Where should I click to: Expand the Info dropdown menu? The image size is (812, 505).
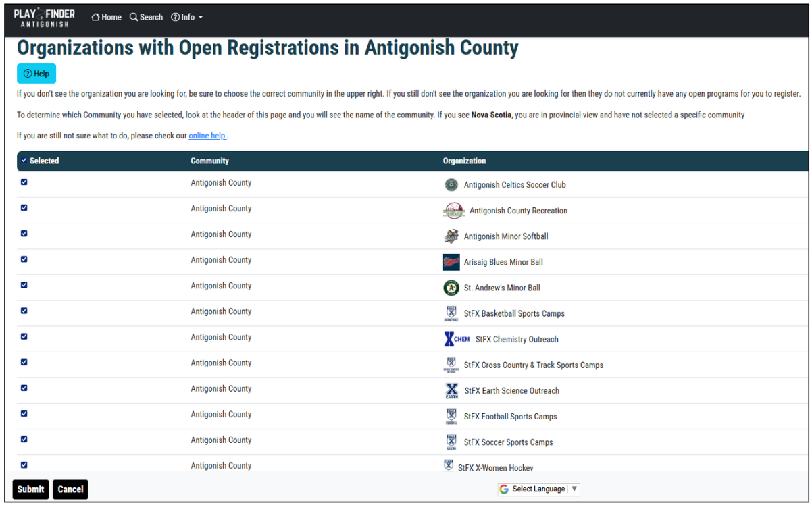coord(186,17)
